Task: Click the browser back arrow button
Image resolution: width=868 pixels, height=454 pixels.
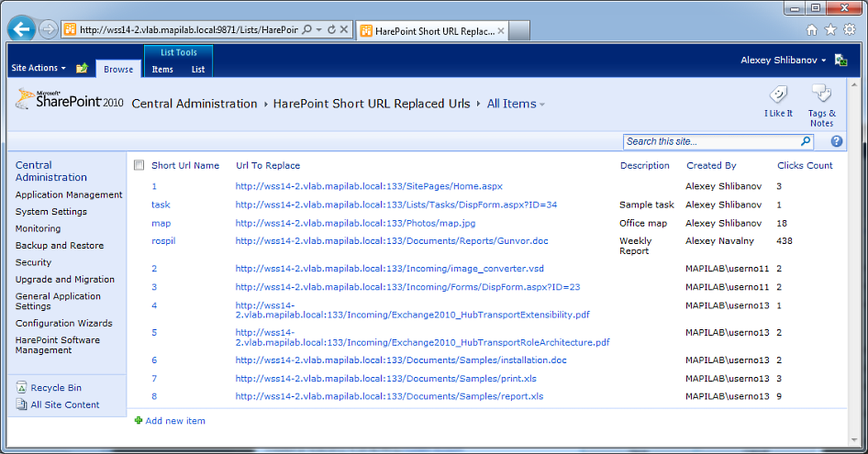Action: pos(22,28)
